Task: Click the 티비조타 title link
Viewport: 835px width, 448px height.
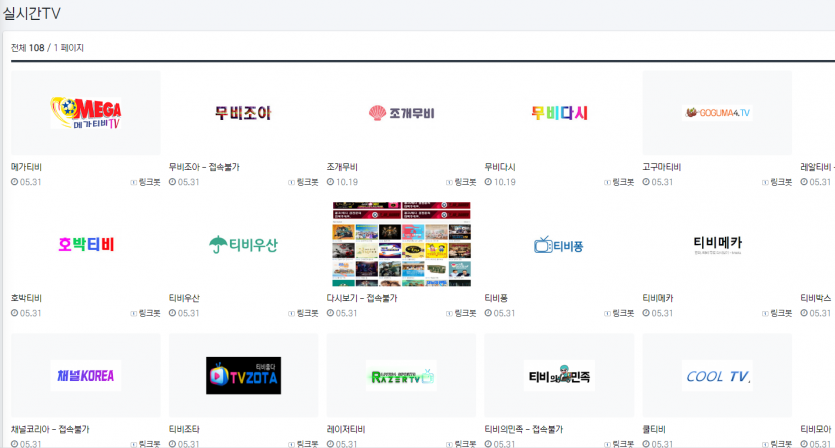Action: 184,429
